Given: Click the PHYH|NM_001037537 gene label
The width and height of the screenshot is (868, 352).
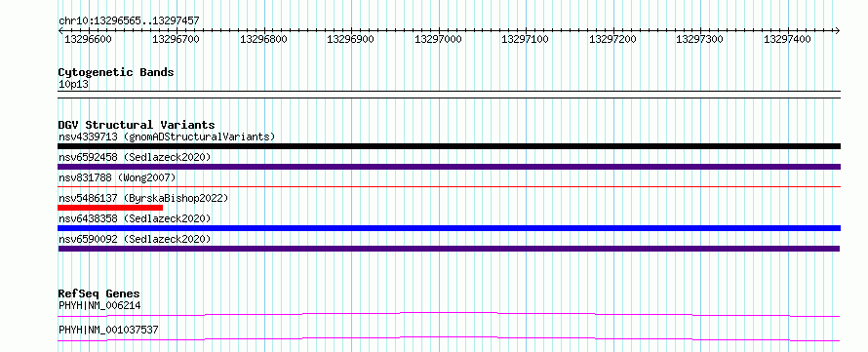Looking at the screenshot, I should (x=108, y=330).
